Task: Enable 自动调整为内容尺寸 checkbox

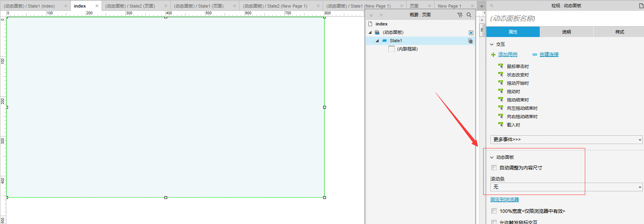Action: click(x=494, y=168)
